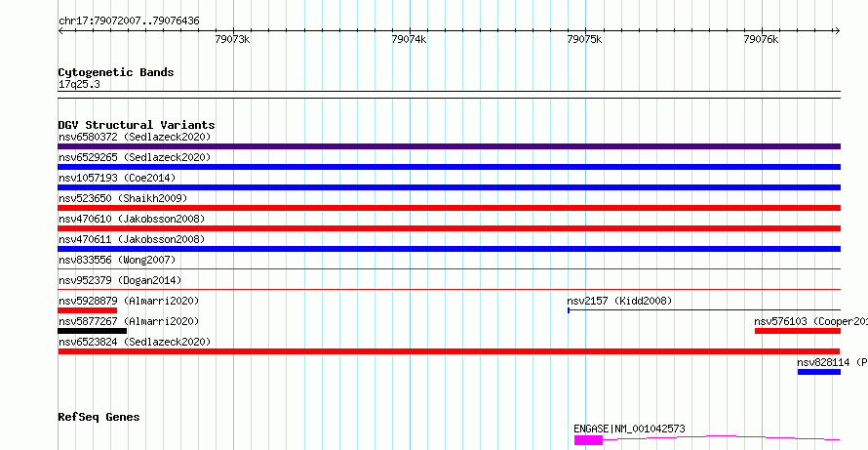Click thin blue nsv2157 variant line

pos(704,309)
